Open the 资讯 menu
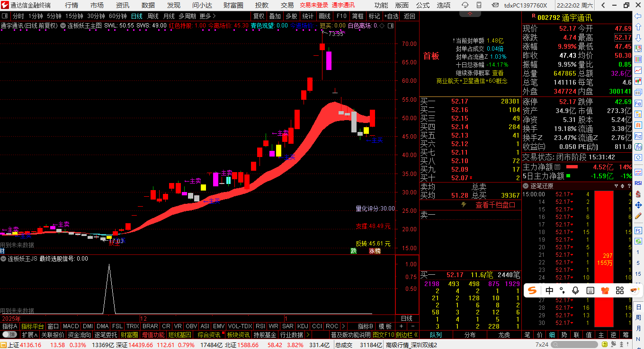 pyautogui.click(x=123, y=5)
